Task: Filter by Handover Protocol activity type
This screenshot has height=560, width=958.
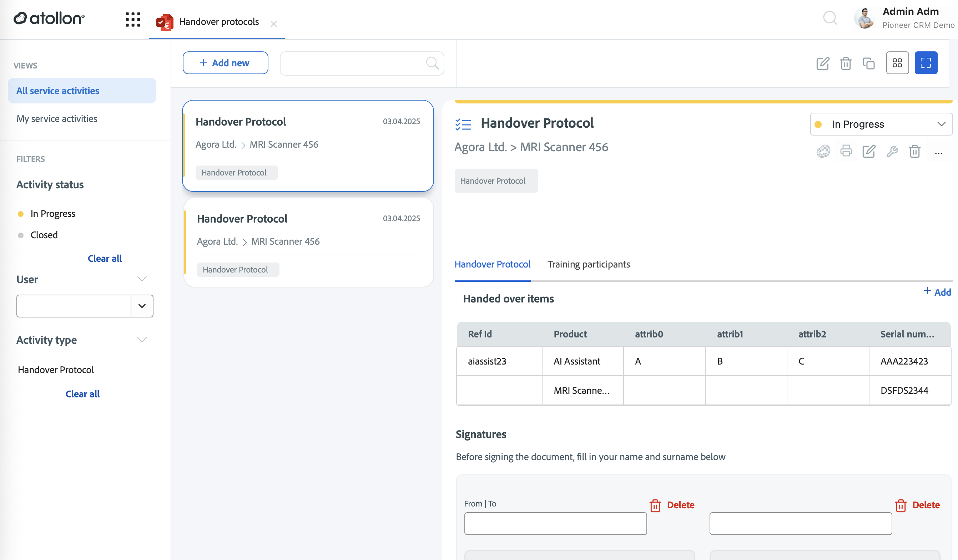Action: click(x=56, y=370)
